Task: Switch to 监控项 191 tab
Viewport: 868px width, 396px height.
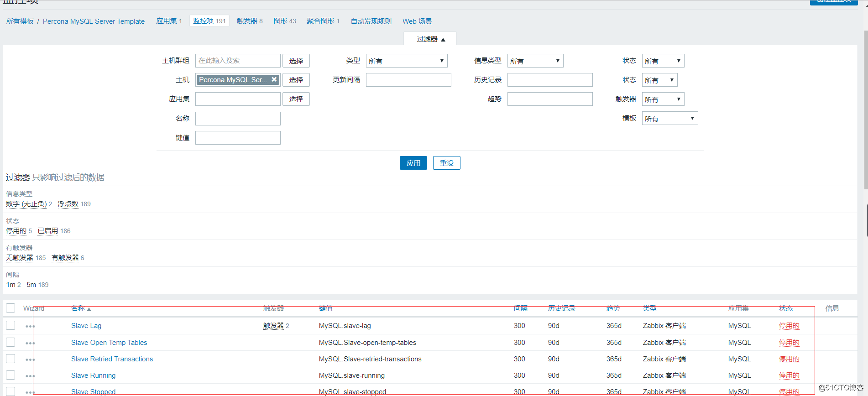Action: pyautogui.click(x=209, y=21)
